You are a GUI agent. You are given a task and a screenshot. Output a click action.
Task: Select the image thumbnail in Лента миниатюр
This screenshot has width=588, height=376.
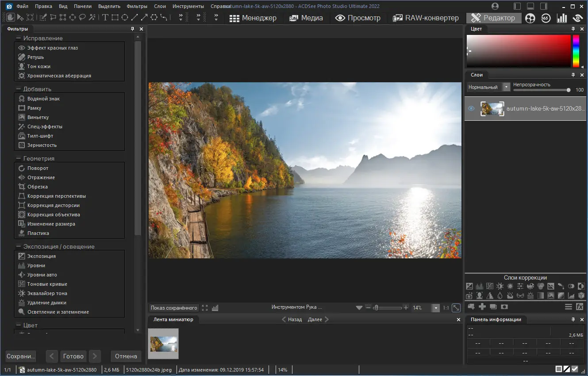click(x=164, y=344)
